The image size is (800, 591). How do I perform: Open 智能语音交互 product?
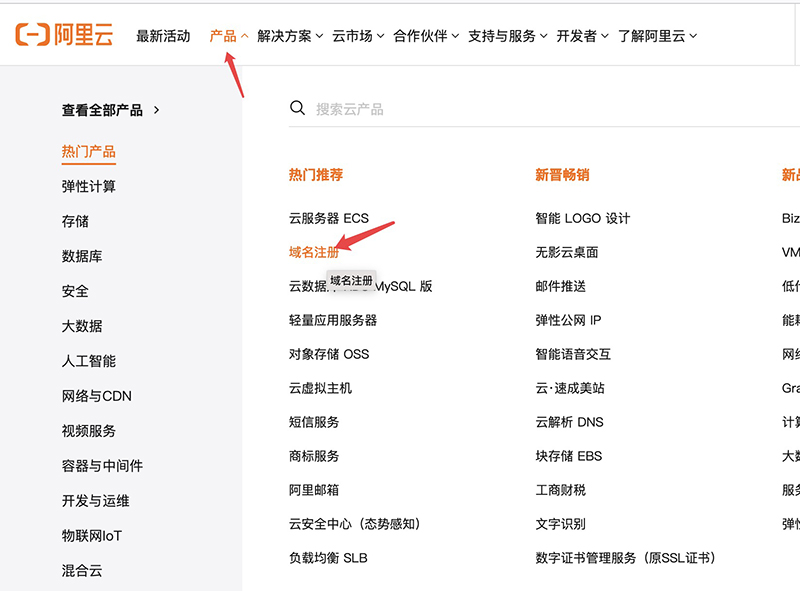pyautogui.click(x=573, y=354)
